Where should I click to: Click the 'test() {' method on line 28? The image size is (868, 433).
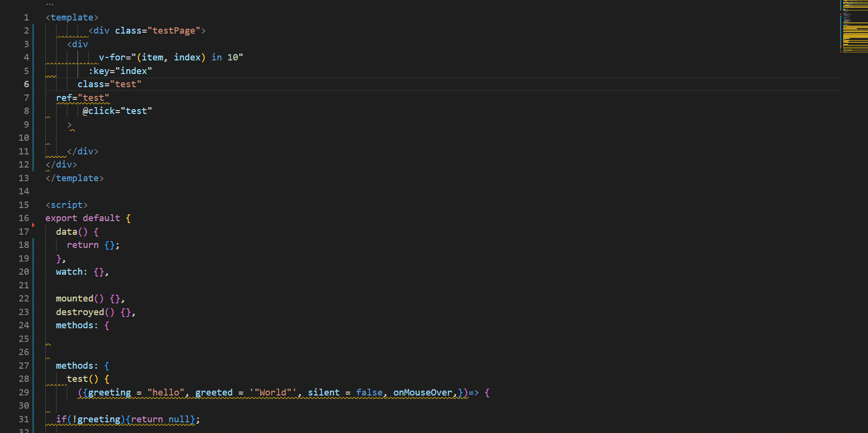tap(88, 379)
